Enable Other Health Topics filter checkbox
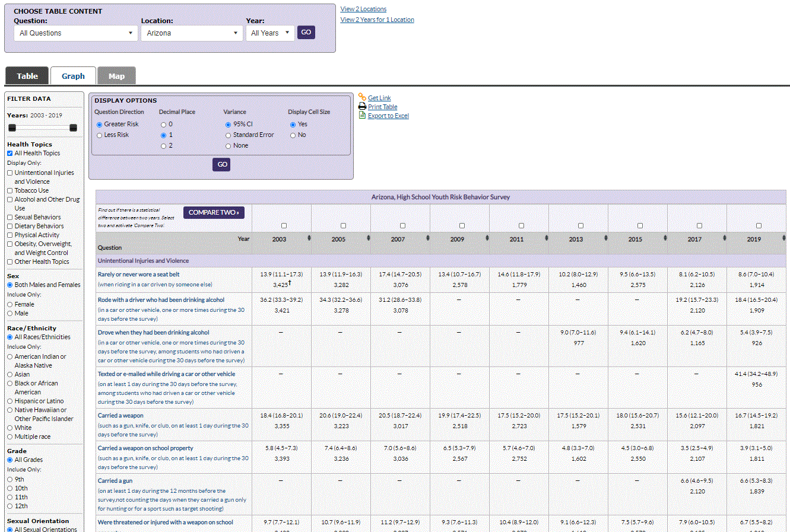Image resolution: width=790 pixels, height=532 pixels. (x=9, y=262)
